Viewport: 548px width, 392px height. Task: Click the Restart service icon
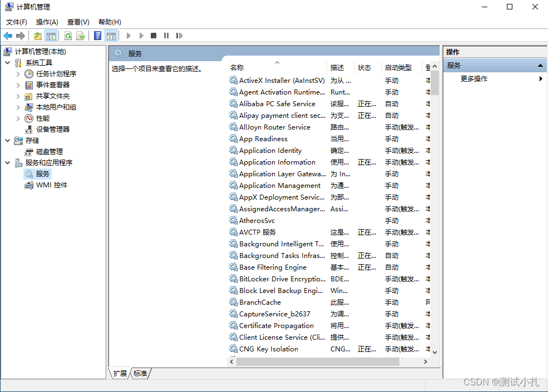[179, 36]
